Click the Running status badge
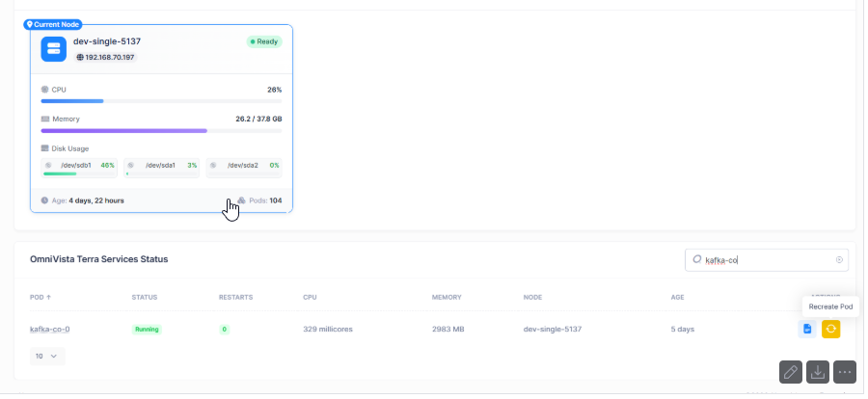 click(x=147, y=330)
